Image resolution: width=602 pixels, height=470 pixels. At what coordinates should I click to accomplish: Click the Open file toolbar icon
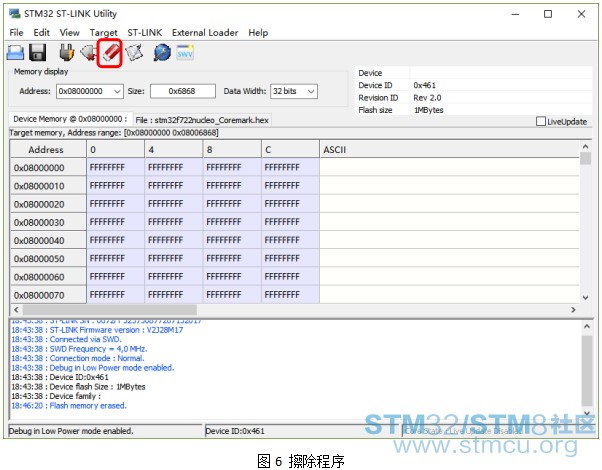15,53
